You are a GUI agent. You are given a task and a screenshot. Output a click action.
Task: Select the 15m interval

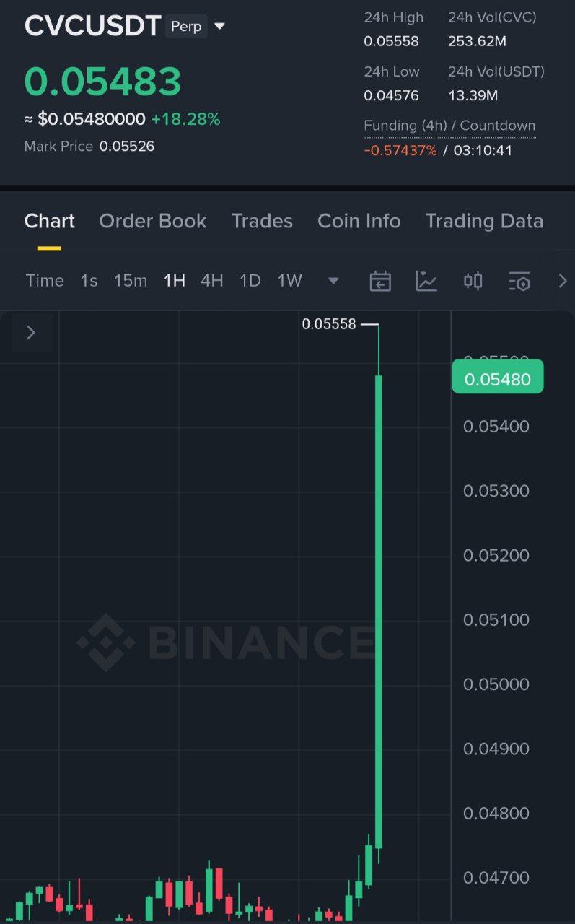[131, 281]
